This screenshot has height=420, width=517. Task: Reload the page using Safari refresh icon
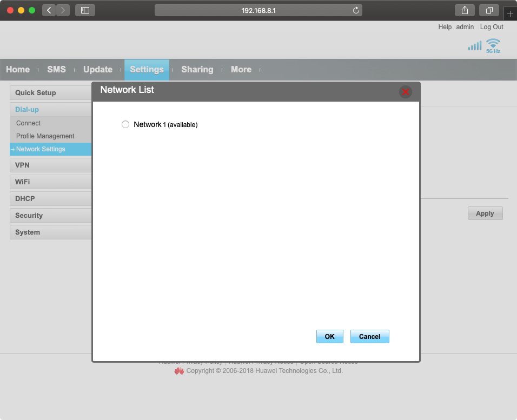[355, 10]
